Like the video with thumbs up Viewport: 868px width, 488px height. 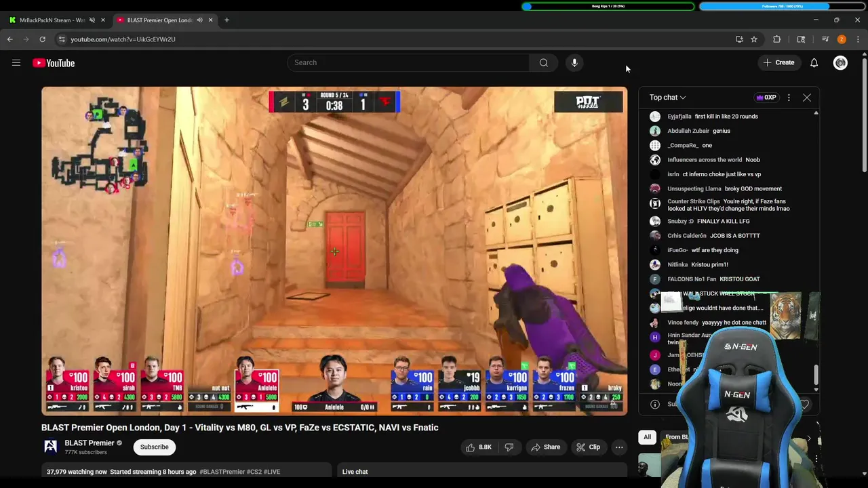pyautogui.click(x=478, y=447)
